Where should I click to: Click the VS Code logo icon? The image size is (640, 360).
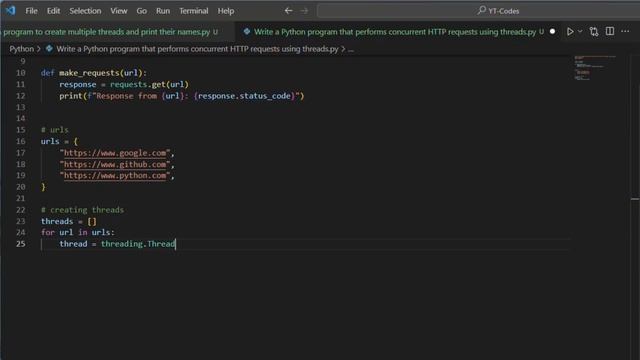point(10,10)
